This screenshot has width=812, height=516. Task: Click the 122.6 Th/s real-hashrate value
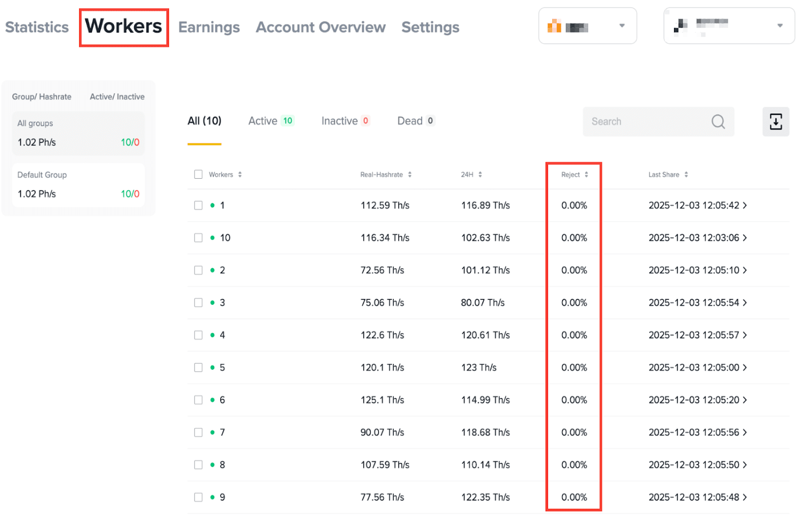tap(383, 335)
